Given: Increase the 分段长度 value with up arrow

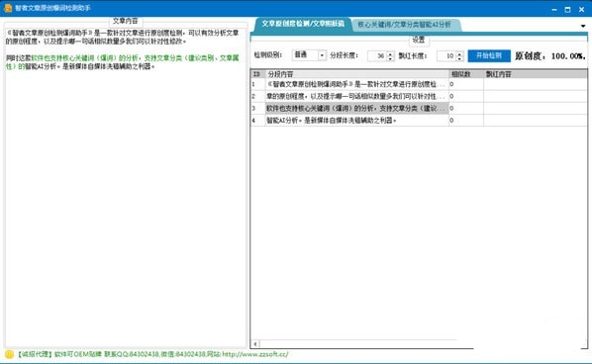Looking at the screenshot, I should tap(390, 53).
